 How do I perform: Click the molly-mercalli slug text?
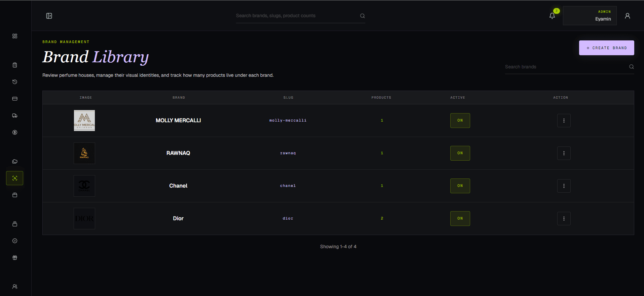(288, 121)
